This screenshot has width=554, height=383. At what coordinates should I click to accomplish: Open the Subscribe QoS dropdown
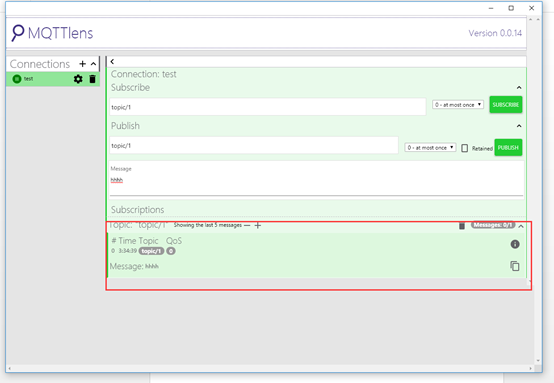pos(458,105)
